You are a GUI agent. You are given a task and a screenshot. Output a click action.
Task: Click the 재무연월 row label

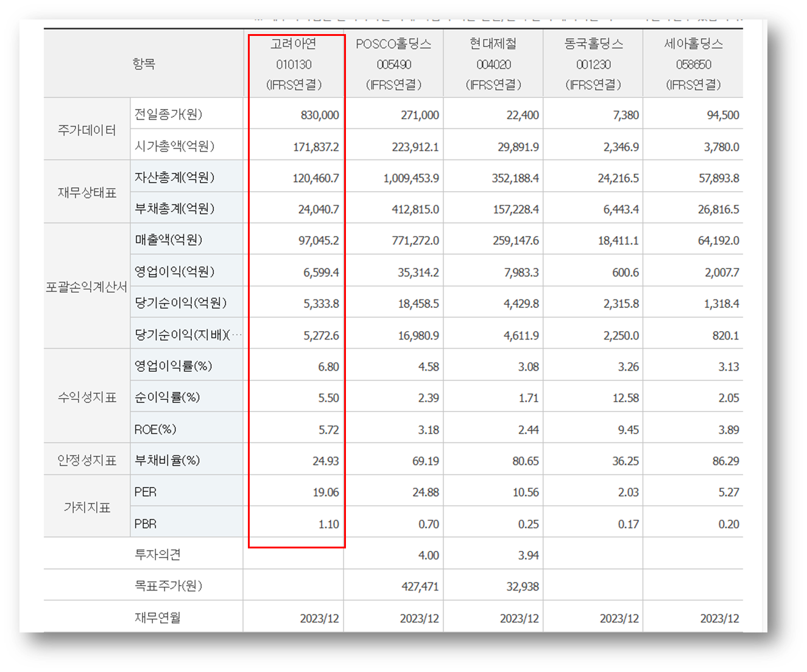tap(157, 618)
